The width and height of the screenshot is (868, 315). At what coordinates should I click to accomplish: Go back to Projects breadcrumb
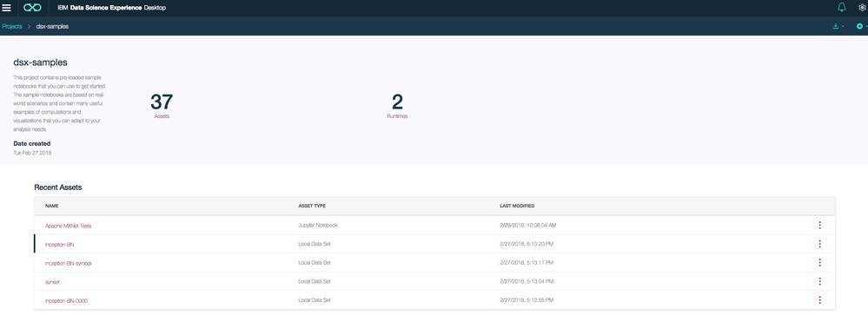click(11, 26)
